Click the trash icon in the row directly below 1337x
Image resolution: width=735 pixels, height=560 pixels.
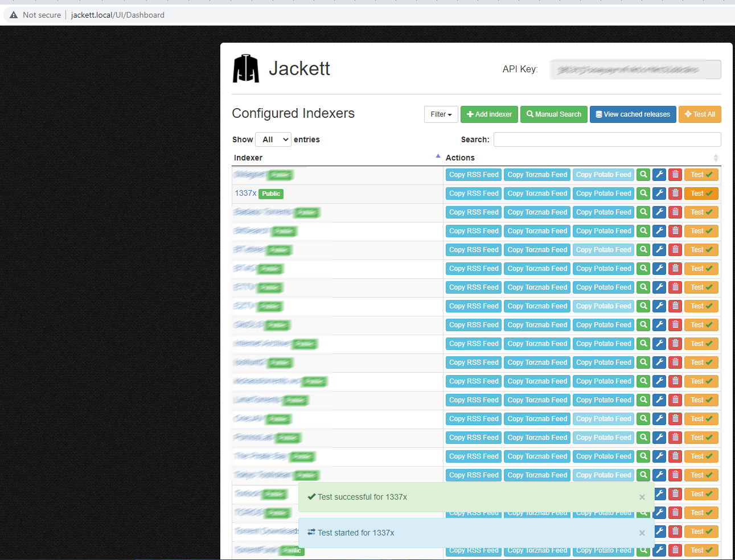pyautogui.click(x=675, y=212)
